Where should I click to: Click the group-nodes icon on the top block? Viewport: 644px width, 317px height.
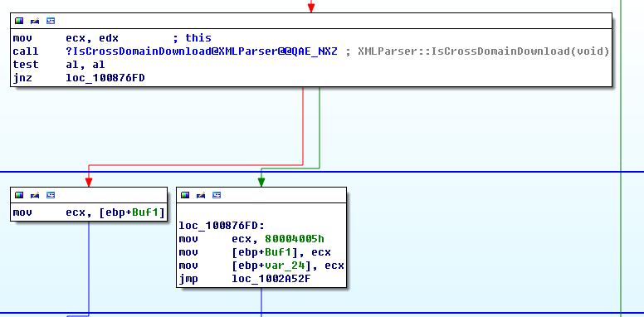(51, 21)
